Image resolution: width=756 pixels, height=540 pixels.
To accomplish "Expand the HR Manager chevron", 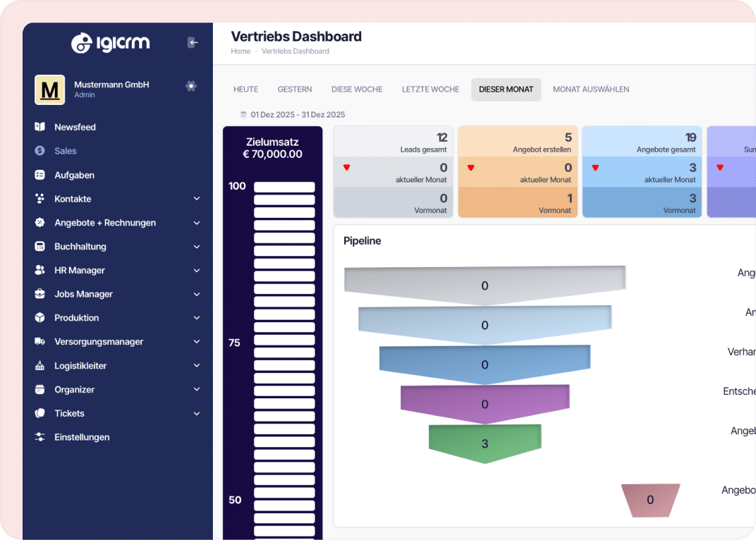I will 197,271.
